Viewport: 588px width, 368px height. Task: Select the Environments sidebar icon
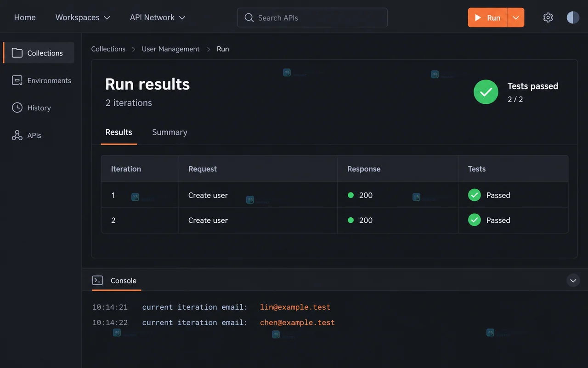(17, 80)
